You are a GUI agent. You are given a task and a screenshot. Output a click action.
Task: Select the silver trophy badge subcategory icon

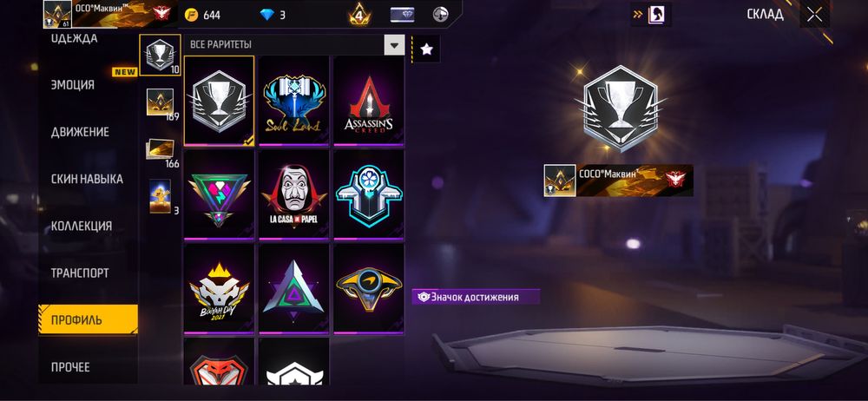(160, 55)
